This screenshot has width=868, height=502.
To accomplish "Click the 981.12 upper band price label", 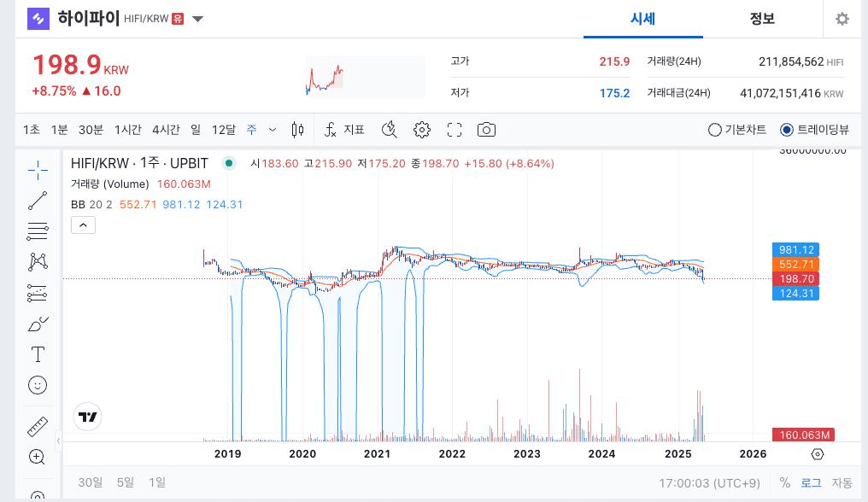I will (x=795, y=249).
